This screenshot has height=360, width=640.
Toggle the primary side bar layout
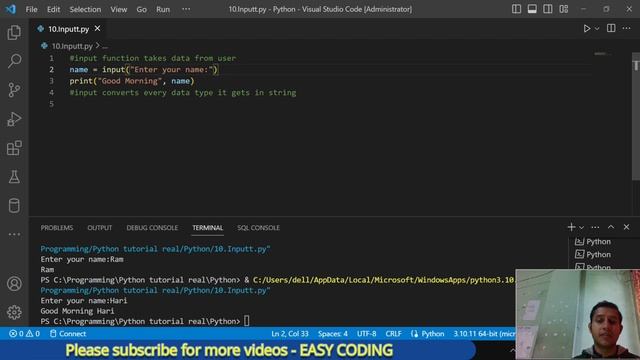pos(516,9)
